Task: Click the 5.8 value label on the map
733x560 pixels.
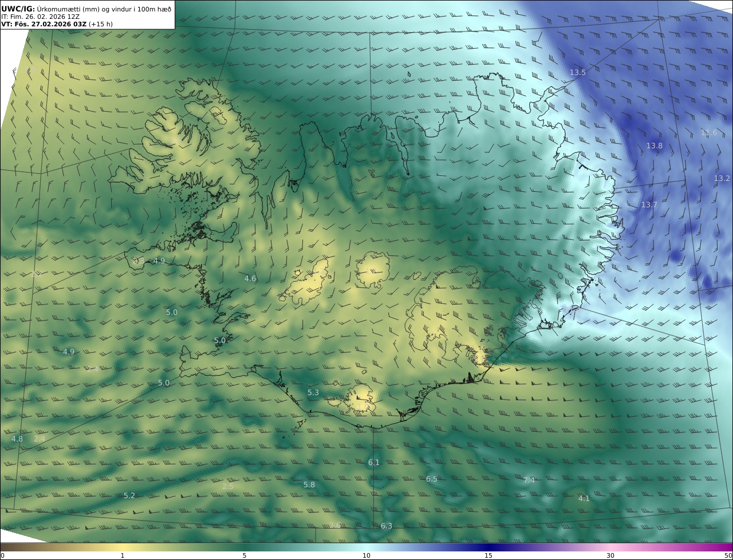Action: tap(309, 485)
